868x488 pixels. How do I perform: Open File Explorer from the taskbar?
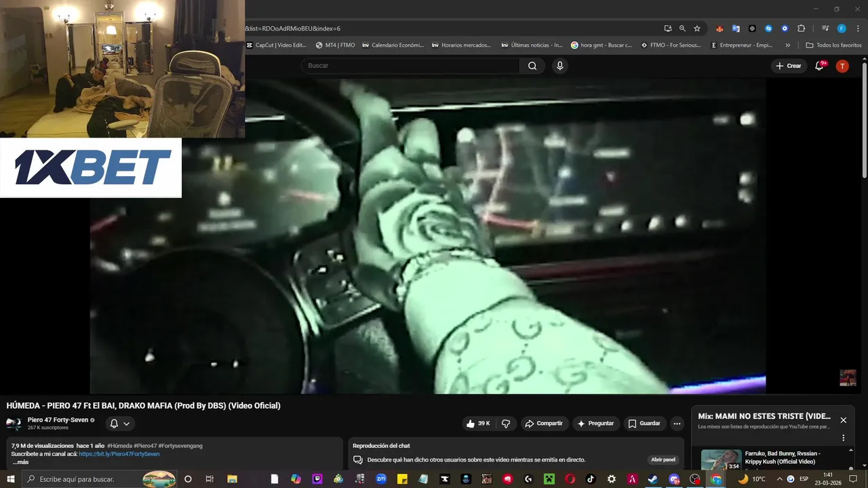coord(232,479)
